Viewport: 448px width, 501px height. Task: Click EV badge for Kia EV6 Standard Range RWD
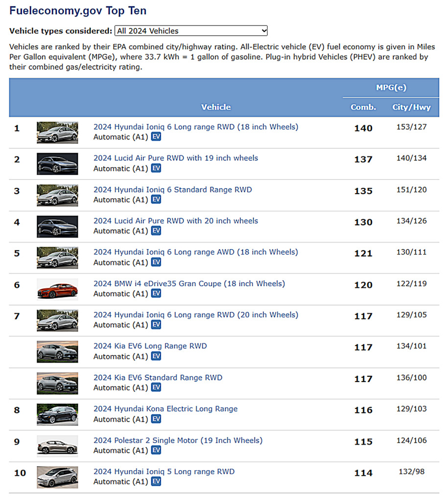(156, 387)
